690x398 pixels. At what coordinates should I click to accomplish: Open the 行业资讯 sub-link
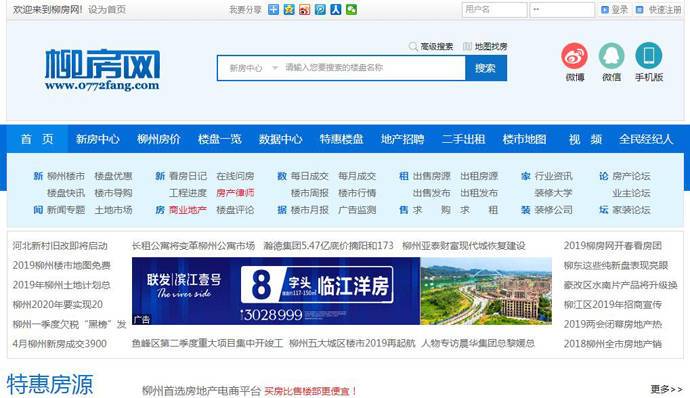click(x=553, y=176)
